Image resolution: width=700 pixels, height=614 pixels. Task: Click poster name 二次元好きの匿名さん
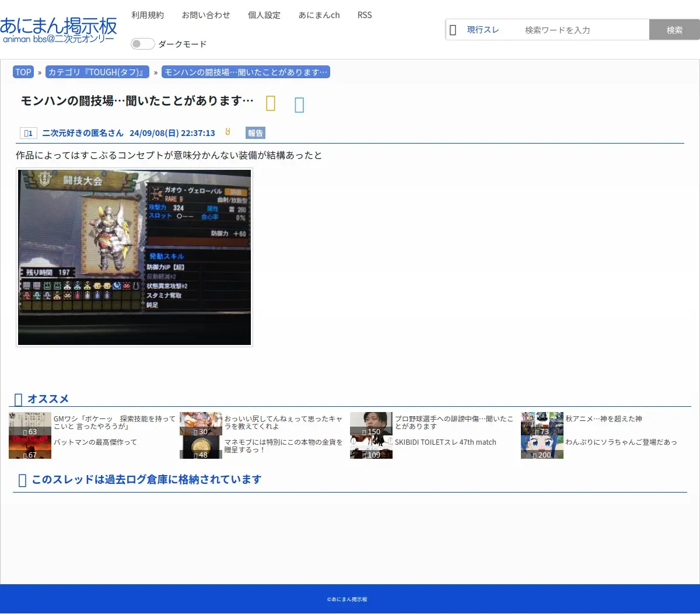(83, 133)
